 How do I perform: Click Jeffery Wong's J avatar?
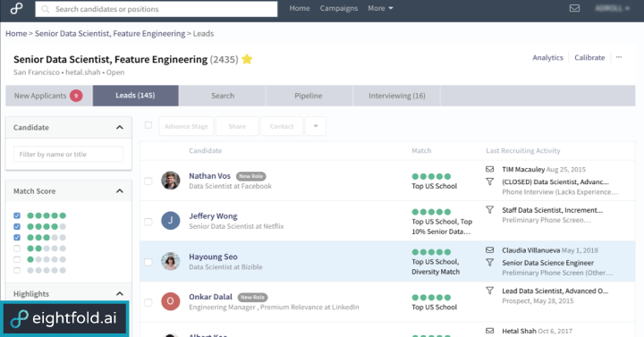[x=171, y=221]
